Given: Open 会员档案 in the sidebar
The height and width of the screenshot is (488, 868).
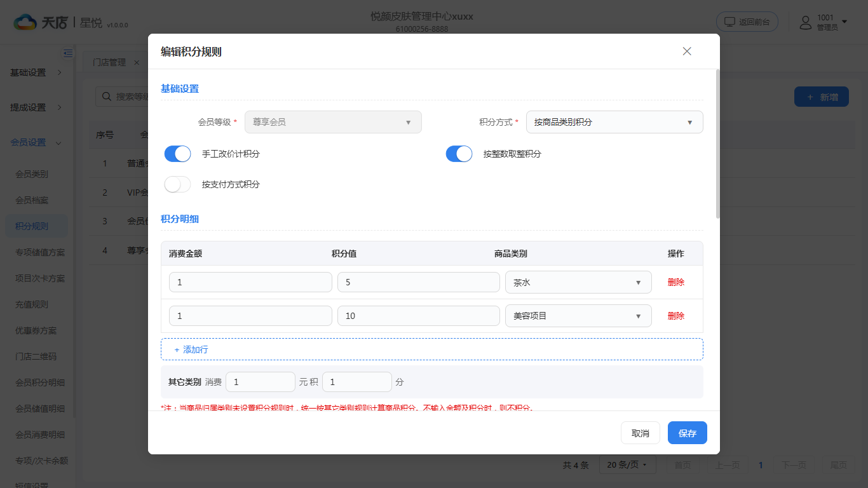Looking at the screenshot, I should [32, 200].
